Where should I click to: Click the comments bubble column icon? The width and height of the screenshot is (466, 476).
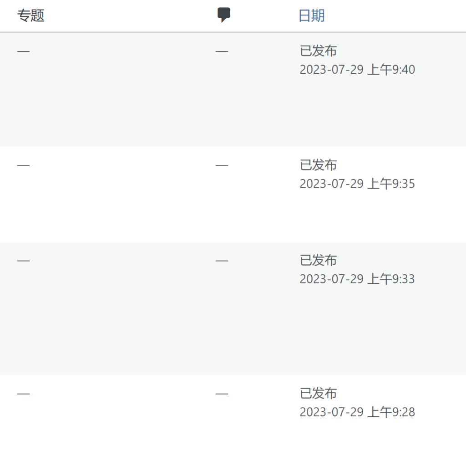tap(223, 15)
